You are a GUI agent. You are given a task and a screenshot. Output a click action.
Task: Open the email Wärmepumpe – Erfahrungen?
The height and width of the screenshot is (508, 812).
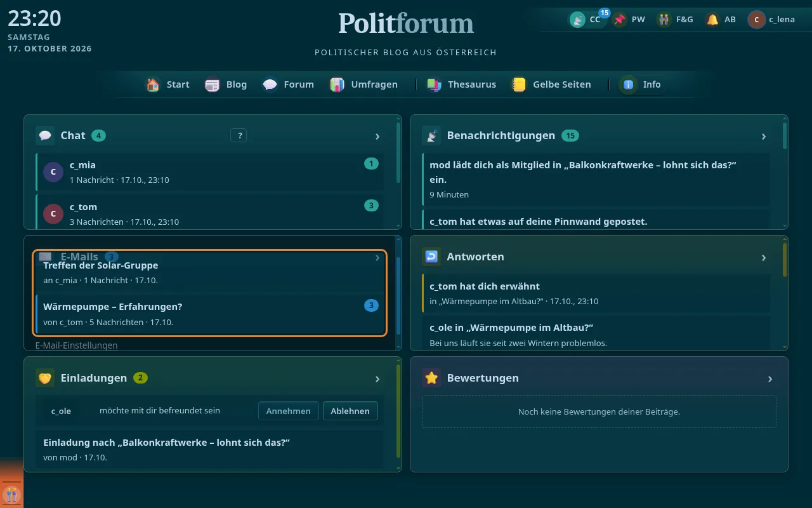coord(210,314)
